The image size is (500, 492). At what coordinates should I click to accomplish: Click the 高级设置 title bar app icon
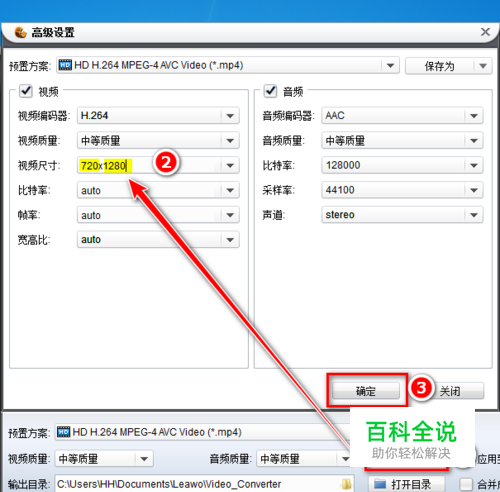(x=20, y=32)
